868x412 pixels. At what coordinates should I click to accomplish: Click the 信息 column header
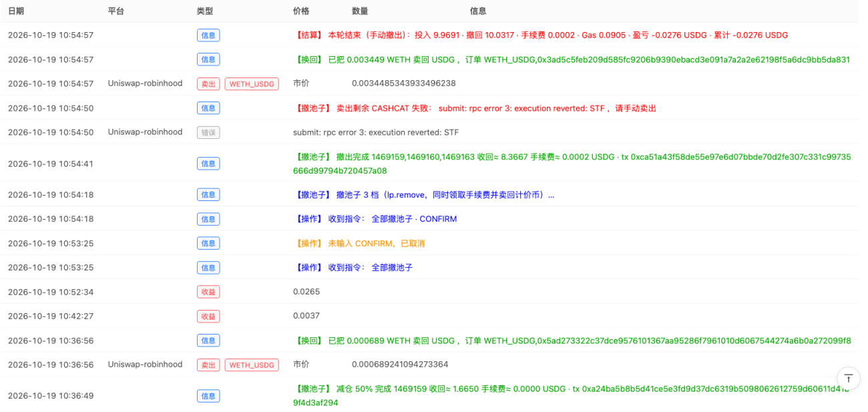pyautogui.click(x=478, y=11)
